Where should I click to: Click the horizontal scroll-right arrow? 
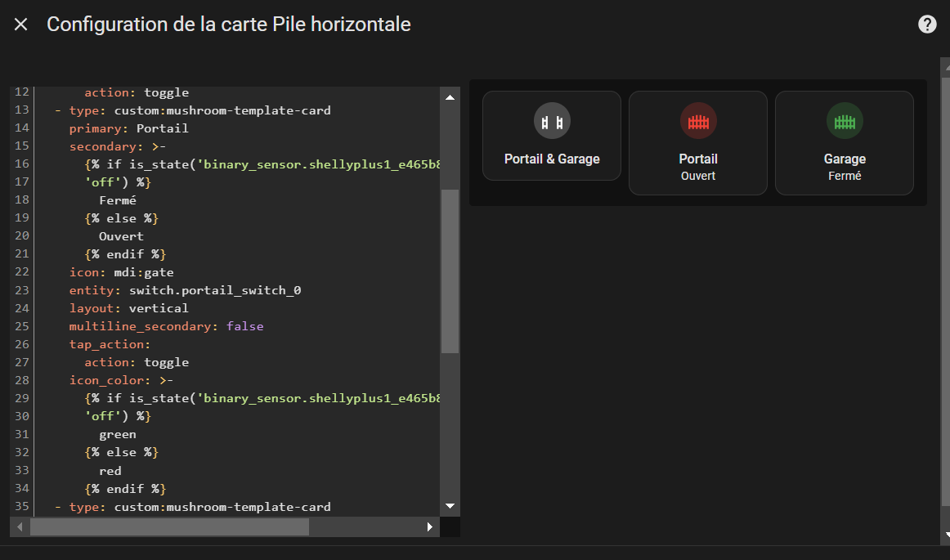coord(429,526)
